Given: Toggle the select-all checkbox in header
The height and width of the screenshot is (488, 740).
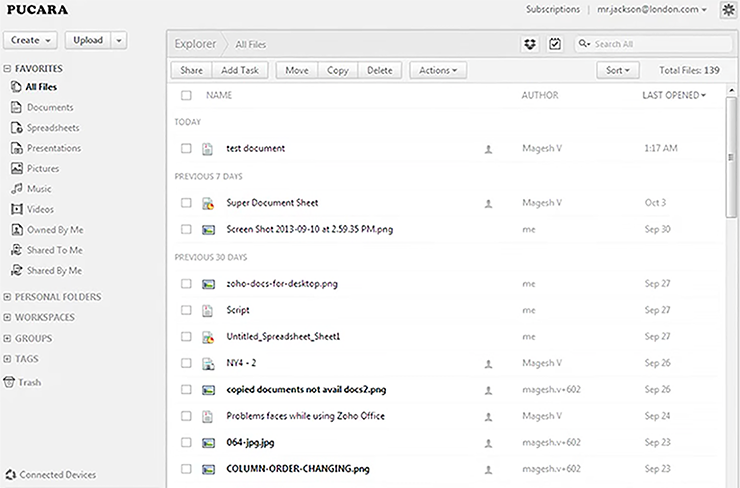Looking at the screenshot, I should pyautogui.click(x=186, y=95).
